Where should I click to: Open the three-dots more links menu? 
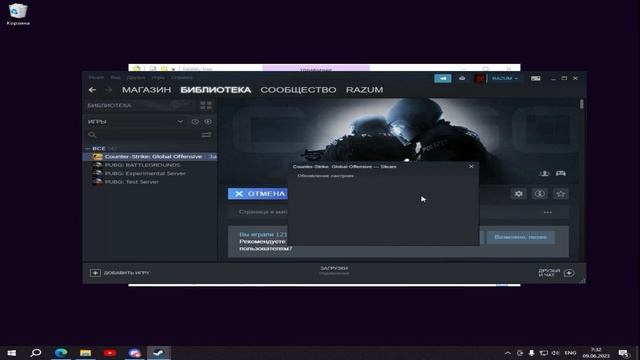click(548, 212)
